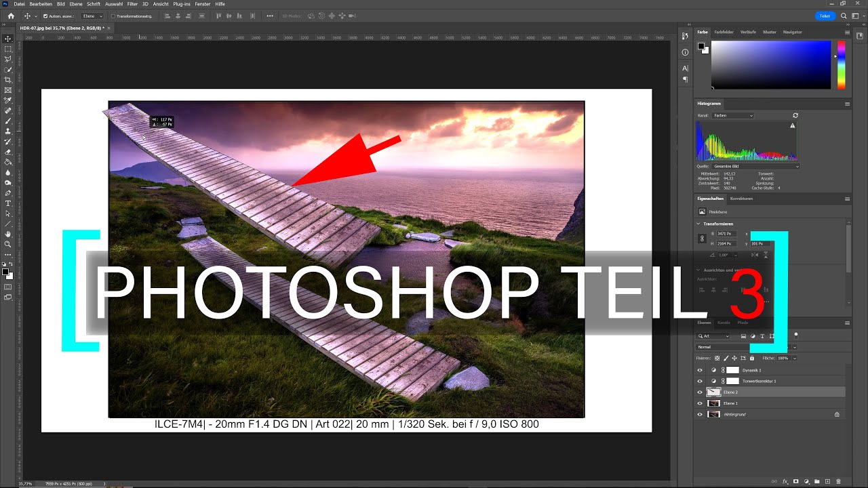Viewport: 868px width, 488px height.
Task: Click the Ebene 1 layer thumbnail
Action: [713, 403]
